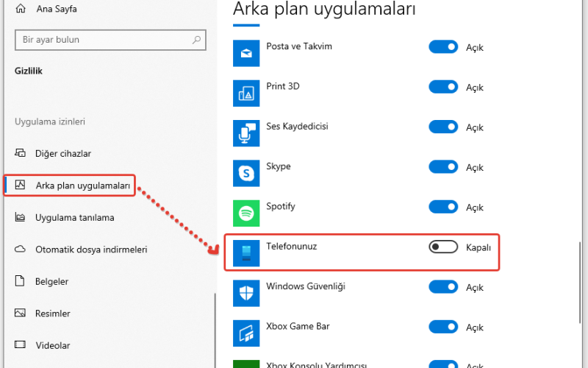
Task: Click the Belgeler document icon
Action: pos(20,281)
